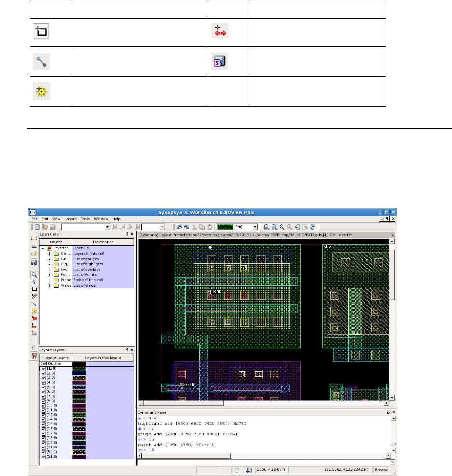Image resolution: width=452 pixels, height=476 pixels.
Task: Click the (4:0) layer color swatch
Action: [x=79, y=383]
